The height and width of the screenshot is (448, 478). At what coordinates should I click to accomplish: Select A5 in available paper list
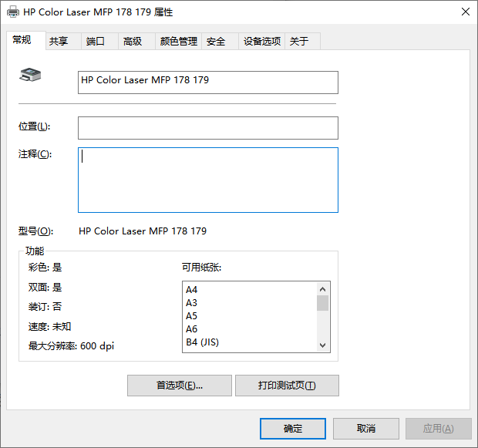pos(250,315)
